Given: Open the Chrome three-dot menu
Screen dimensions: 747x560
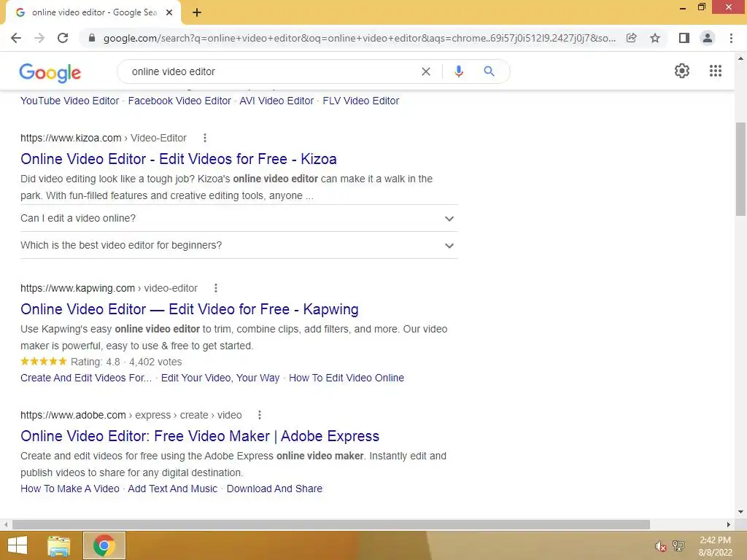Looking at the screenshot, I should coord(731,38).
